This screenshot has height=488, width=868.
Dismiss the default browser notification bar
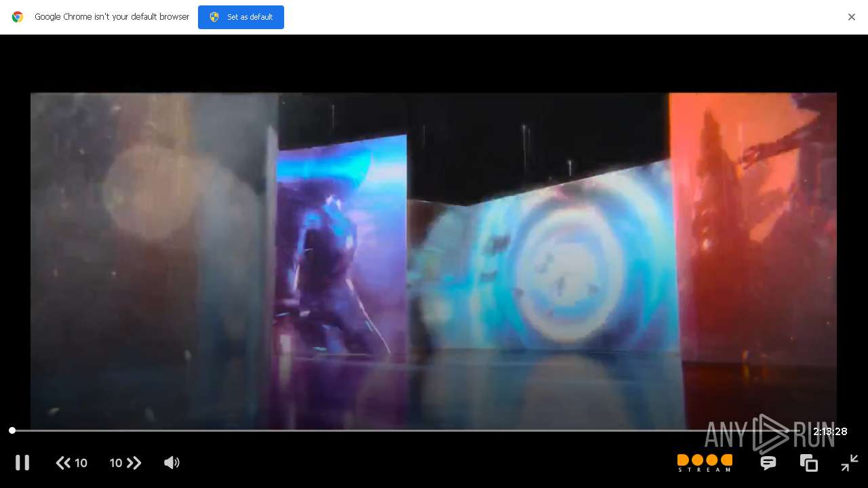coord(852,17)
